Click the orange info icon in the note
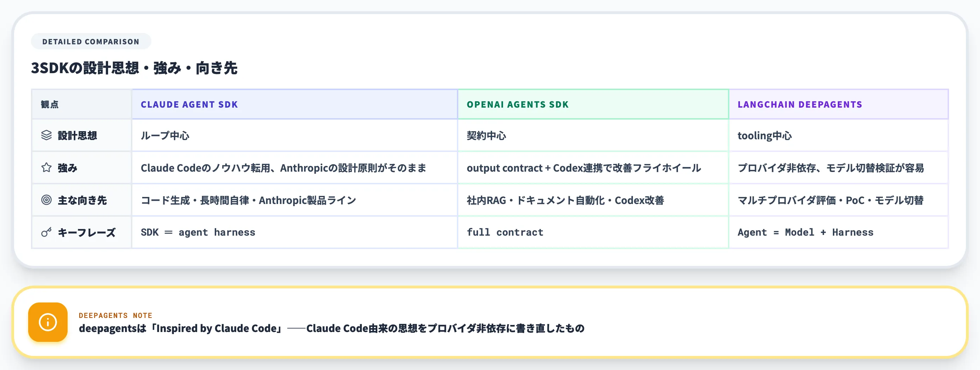Image resolution: width=980 pixels, height=370 pixels. pyautogui.click(x=48, y=322)
